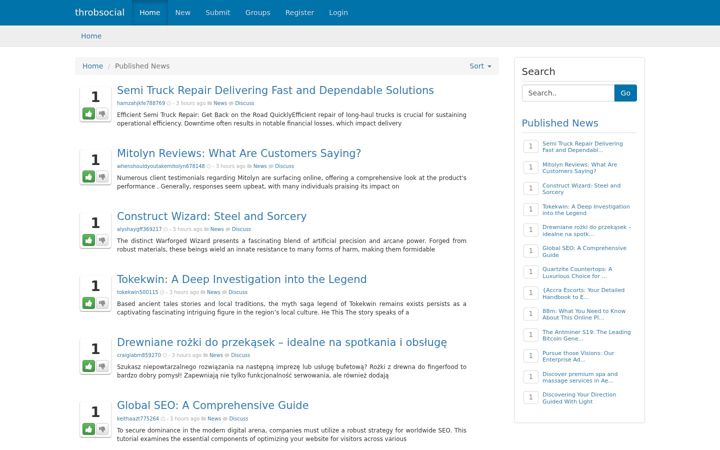Open author keithaazt775264 profile

coord(138,418)
